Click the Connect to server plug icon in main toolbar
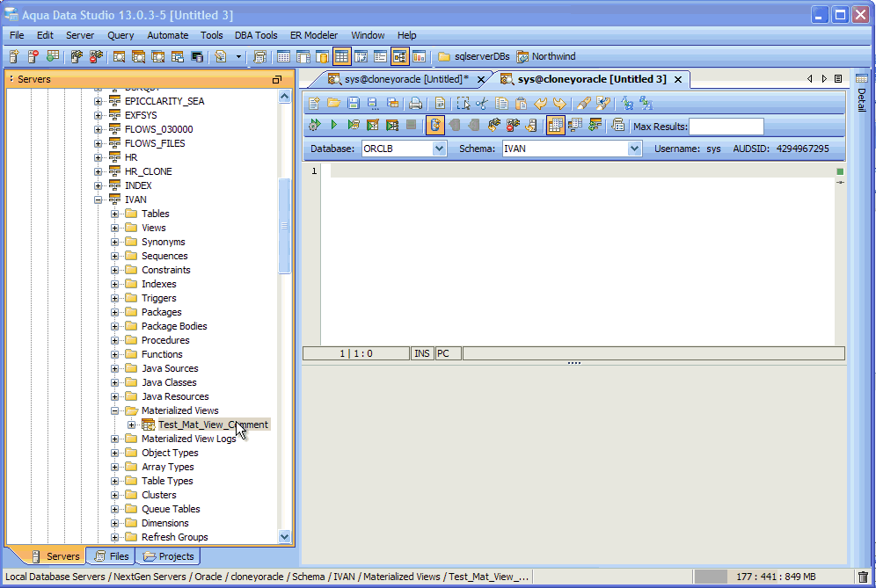876x588 pixels. pos(77,56)
